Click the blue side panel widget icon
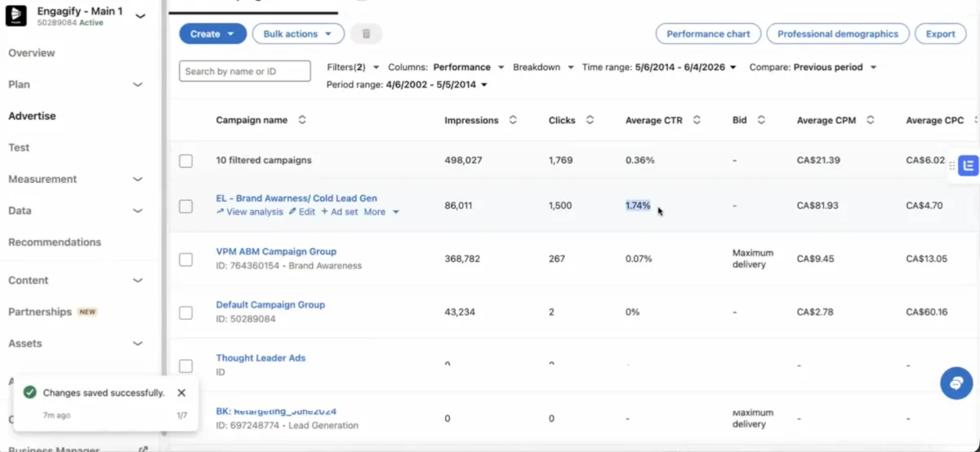 pos(969,166)
